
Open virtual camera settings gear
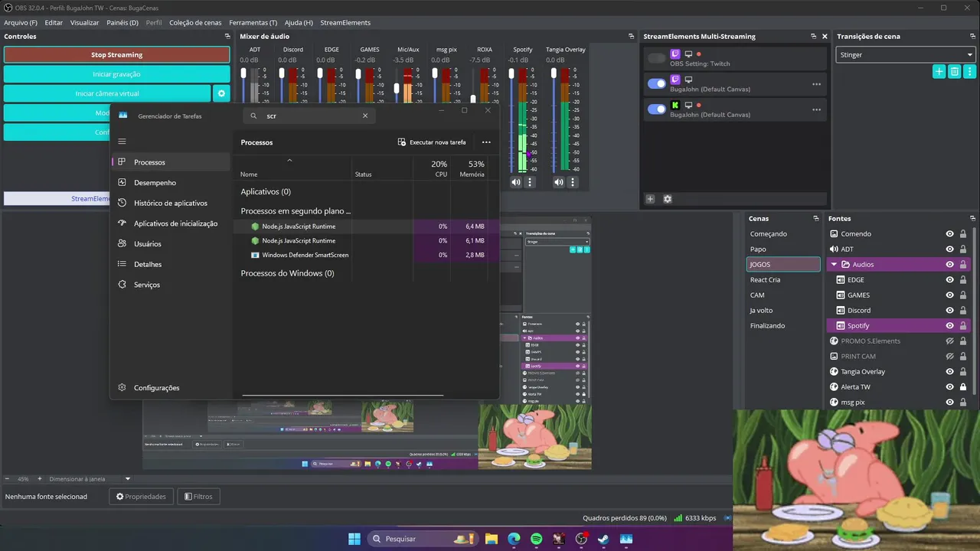[221, 93]
